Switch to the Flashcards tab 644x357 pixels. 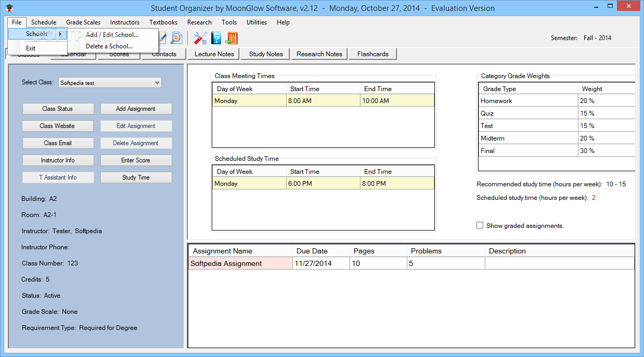coord(373,54)
